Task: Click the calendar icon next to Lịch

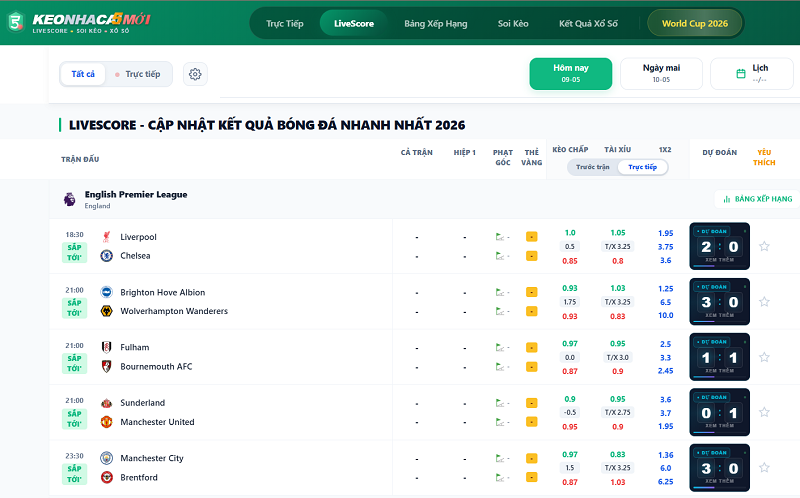Action: [741, 74]
